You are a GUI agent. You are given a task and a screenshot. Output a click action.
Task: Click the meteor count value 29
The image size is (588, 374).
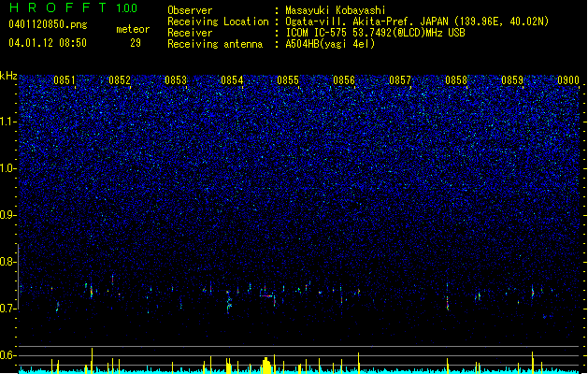[x=136, y=43]
